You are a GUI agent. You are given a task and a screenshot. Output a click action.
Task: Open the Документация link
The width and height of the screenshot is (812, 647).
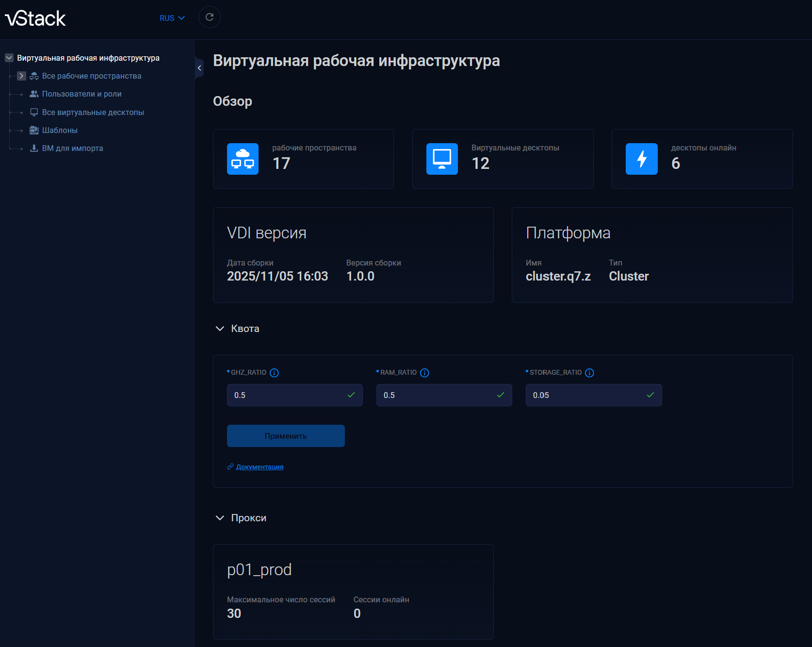(260, 467)
